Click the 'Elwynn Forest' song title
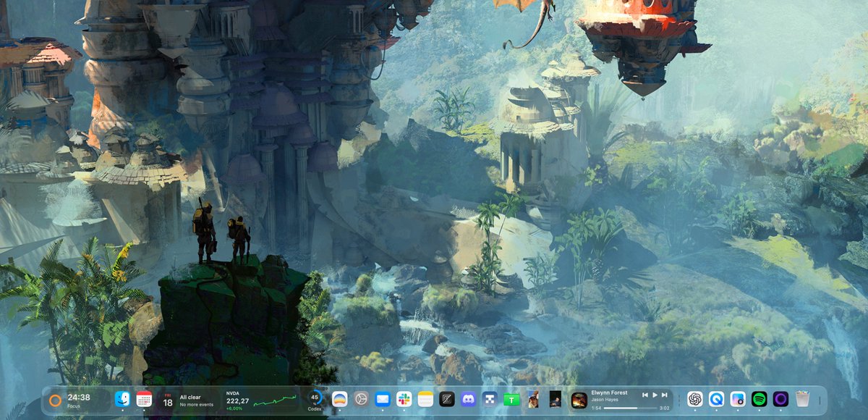 (609, 392)
